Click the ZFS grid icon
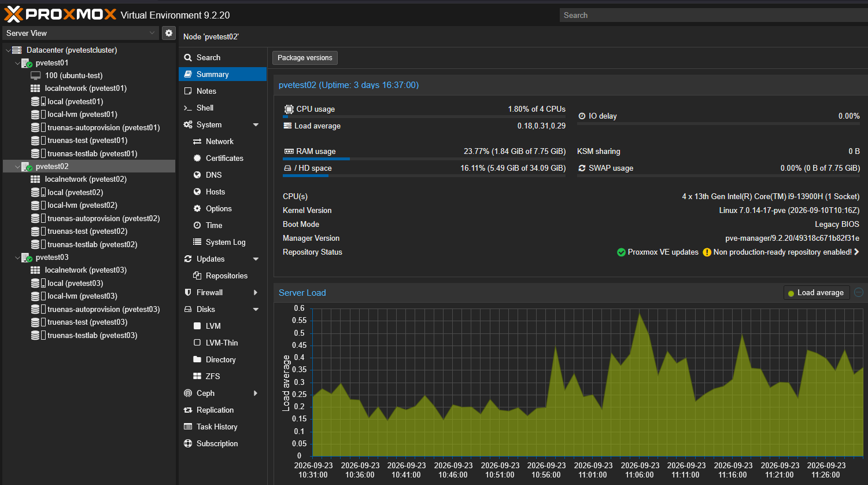This screenshot has width=868, height=485. pyautogui.click(x=197, y=377)
